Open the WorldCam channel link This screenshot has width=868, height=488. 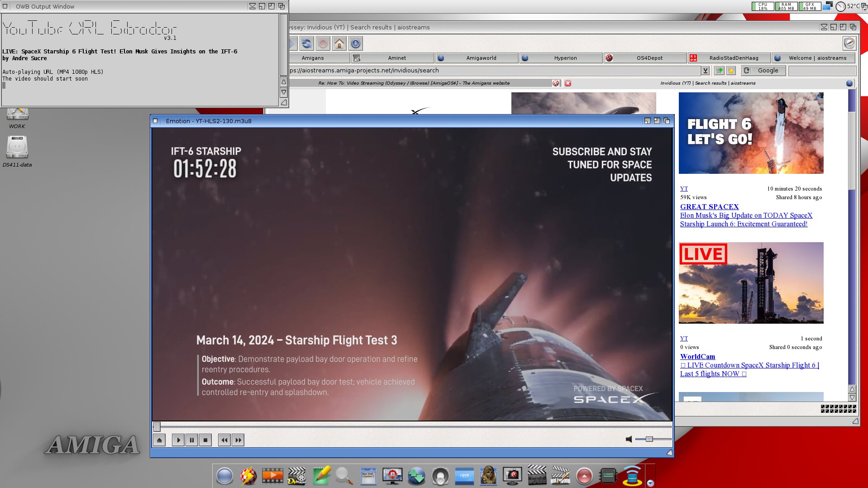[x=697, y=356]
